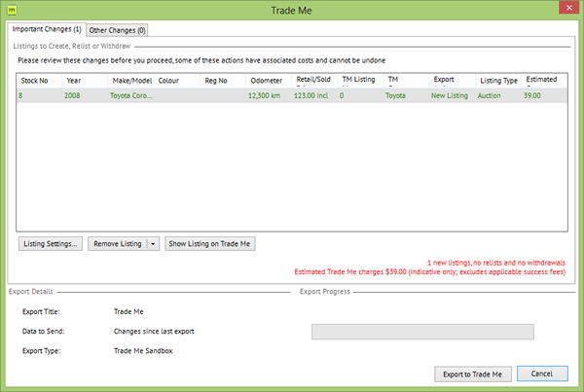Click the New Listing export status cell
The height and width of the screenshot is (392, 584).
point(449,95)
